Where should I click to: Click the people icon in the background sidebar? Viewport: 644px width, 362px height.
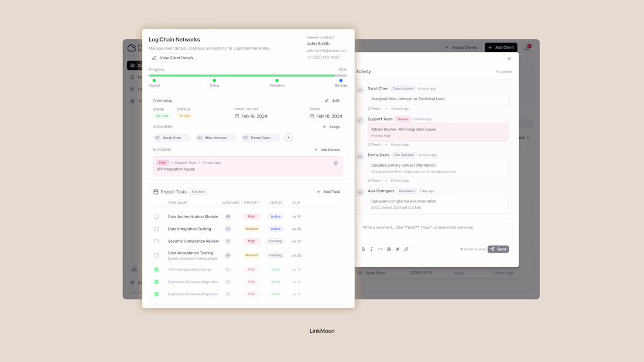coord(132,89)
